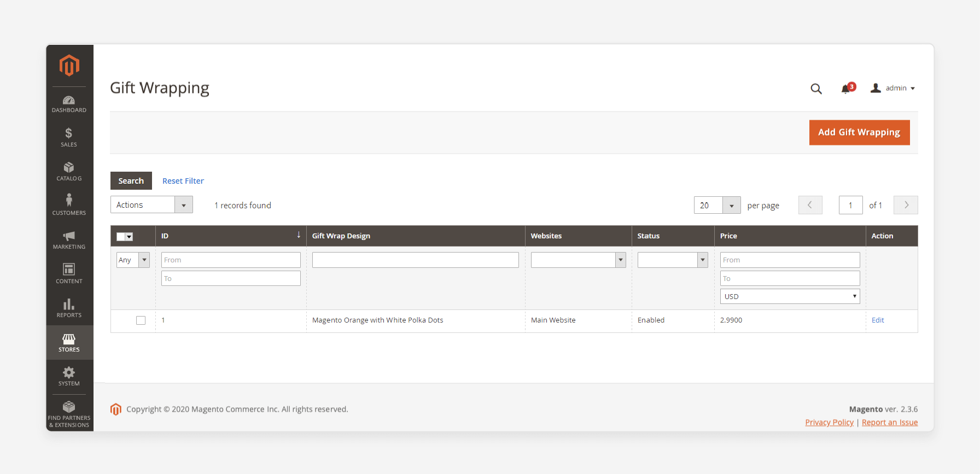980x474 pixels.
Task: Click the Search button
Action: (131, 181)
